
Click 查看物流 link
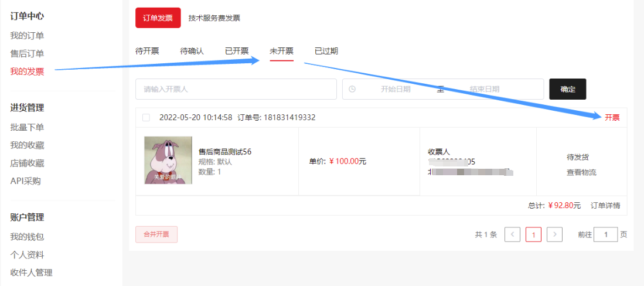coord(581,172)
